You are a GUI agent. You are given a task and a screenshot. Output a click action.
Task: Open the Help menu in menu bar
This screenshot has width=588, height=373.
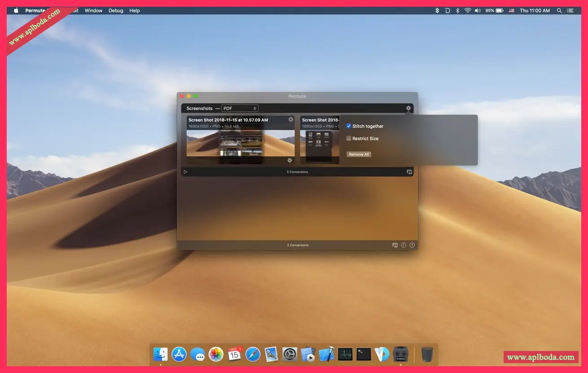coord(135,10)
